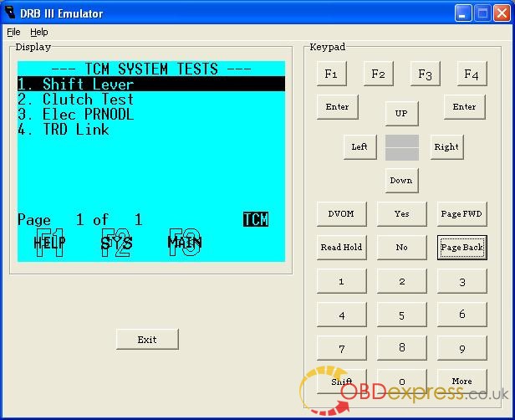
Task: Click the Enter button below F4
Action: (x=464, y=107)
